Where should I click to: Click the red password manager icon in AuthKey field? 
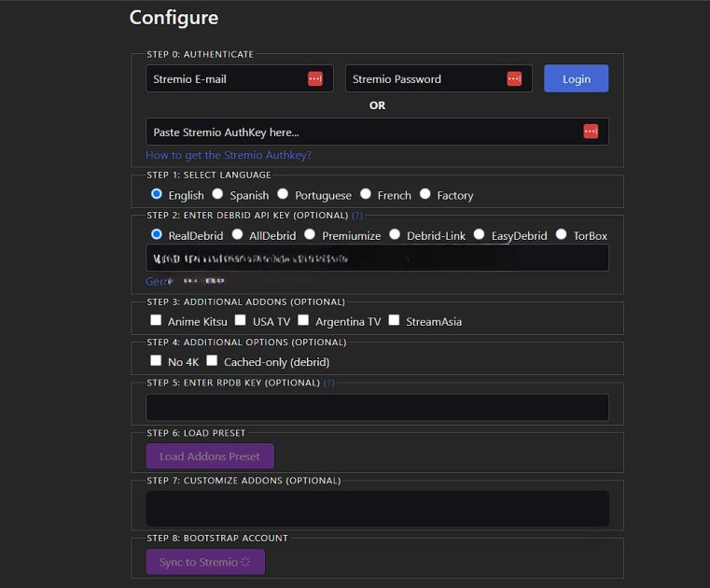point(591,132)
